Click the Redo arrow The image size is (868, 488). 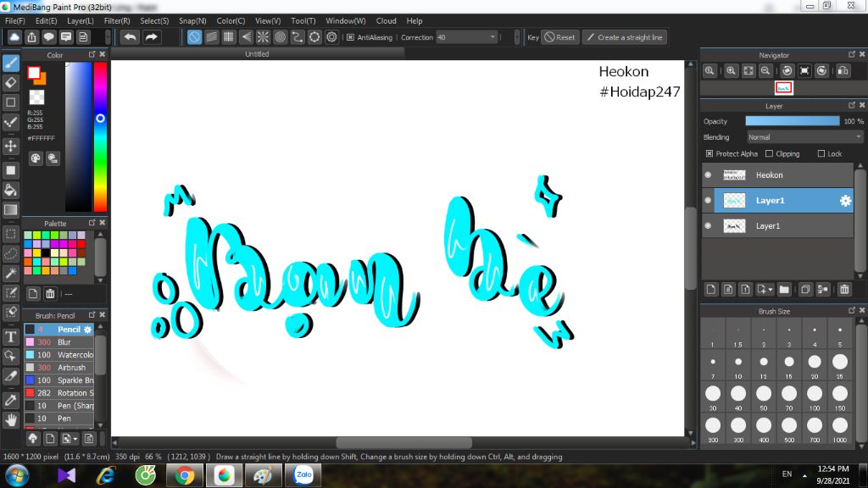tap(151, 37)
